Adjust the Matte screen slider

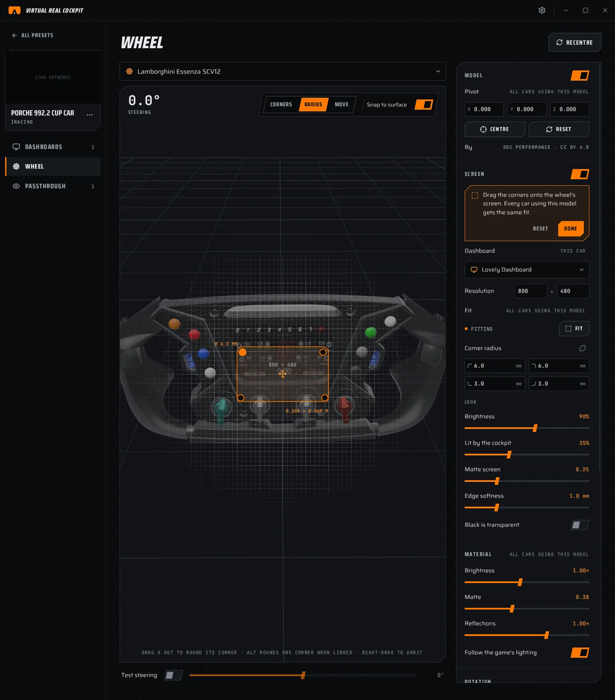(x=527, y=481)
